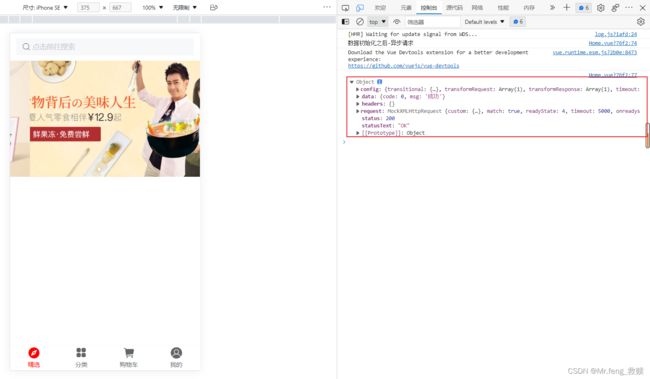Click the plus icon to add a tool

566,7
